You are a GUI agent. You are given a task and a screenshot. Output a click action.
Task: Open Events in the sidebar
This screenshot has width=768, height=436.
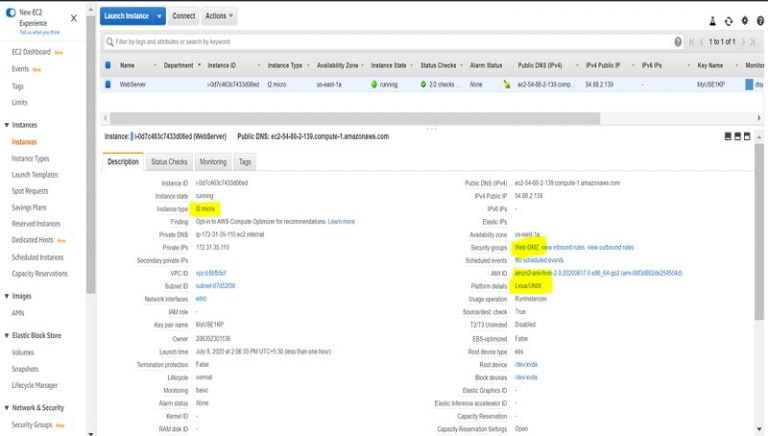(x=21, y=69)
